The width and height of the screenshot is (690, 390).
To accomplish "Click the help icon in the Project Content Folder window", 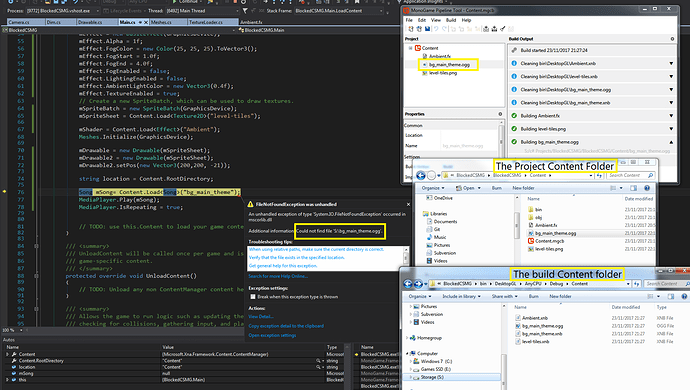I will pyautogui.click(x=647, y=188).
